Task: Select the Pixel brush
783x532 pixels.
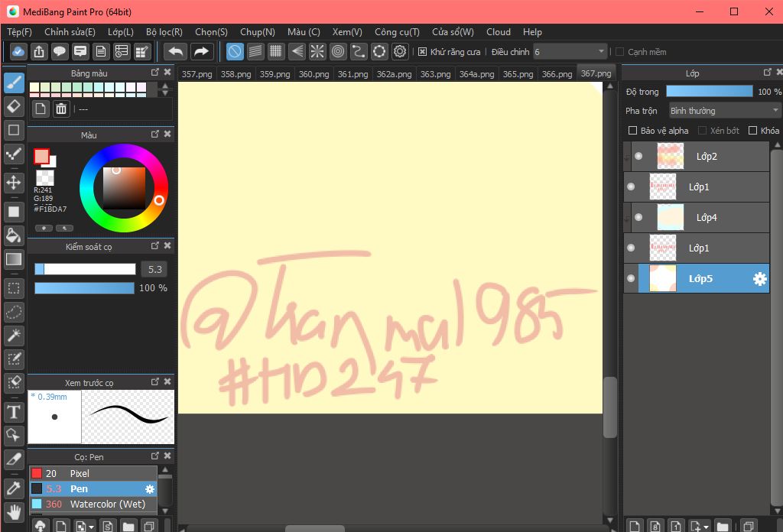Action: point(93,473)
